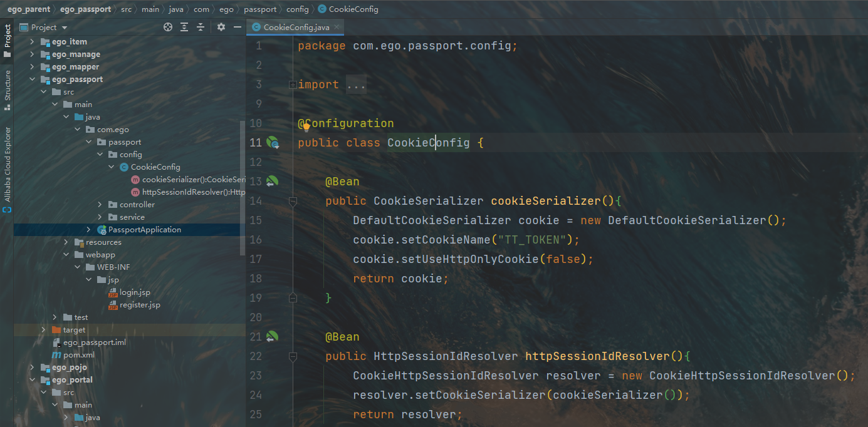Click the bean gutter icon on line 21

pos(272,337)
